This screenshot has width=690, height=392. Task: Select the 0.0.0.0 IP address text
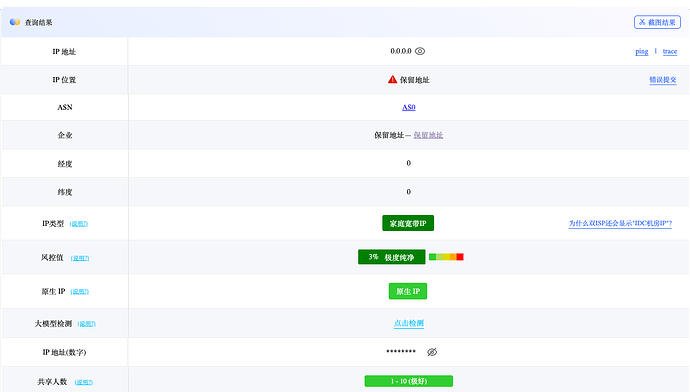click(401, 51)
